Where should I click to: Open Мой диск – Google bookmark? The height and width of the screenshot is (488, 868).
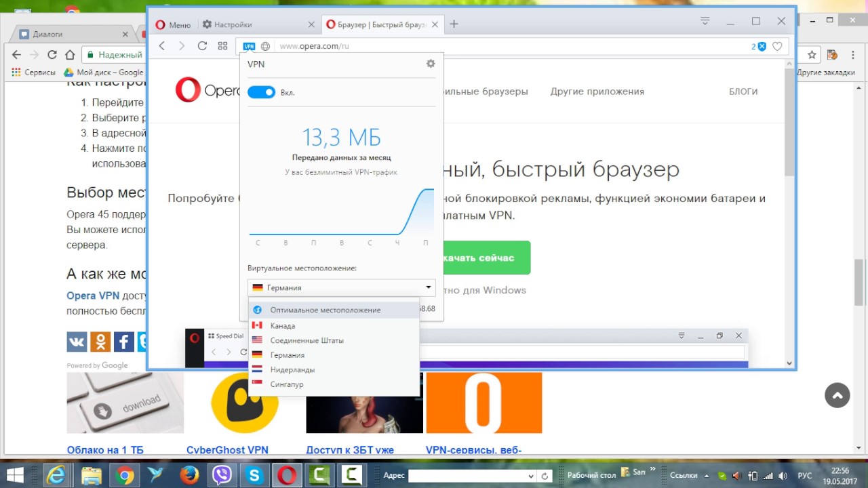pyautogui.click(x=104, y=73)
